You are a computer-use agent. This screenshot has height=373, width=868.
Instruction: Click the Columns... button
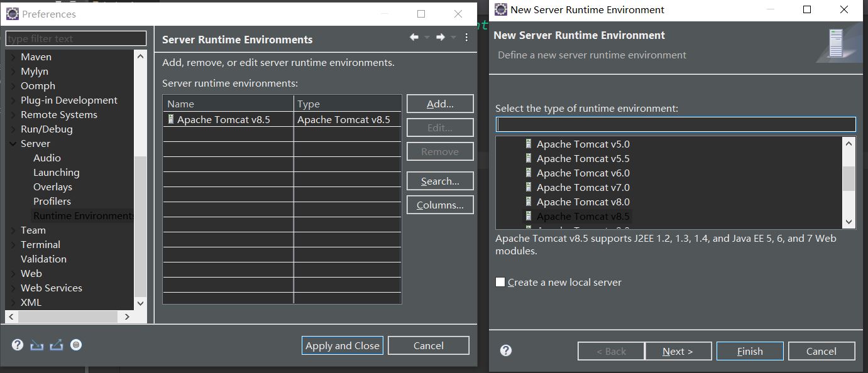point(440,205)
